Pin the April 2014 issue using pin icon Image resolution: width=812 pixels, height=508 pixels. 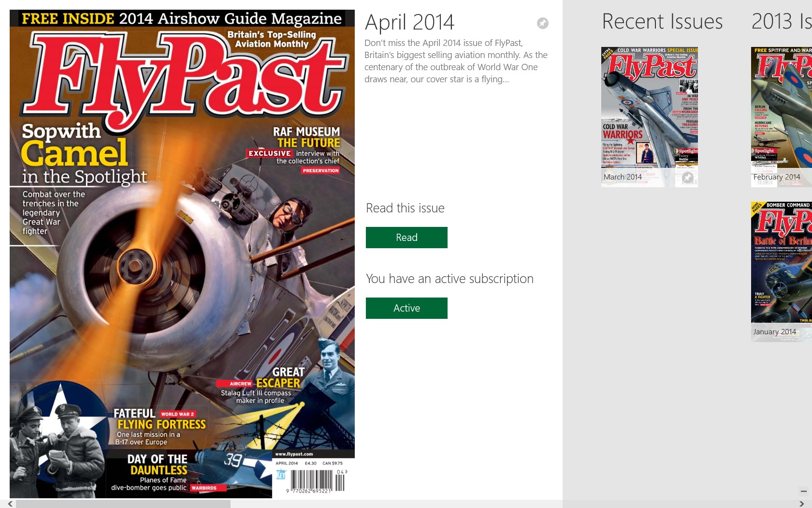point(543,23)
